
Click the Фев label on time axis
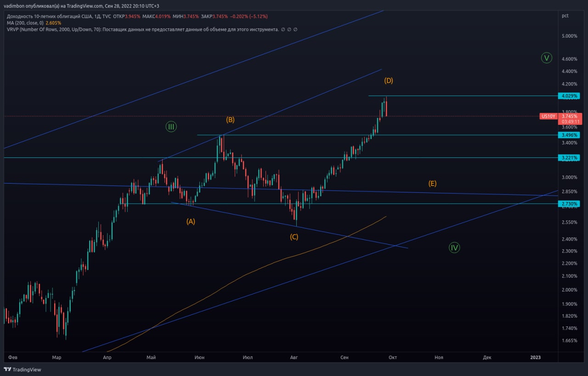tap(12, 357)
